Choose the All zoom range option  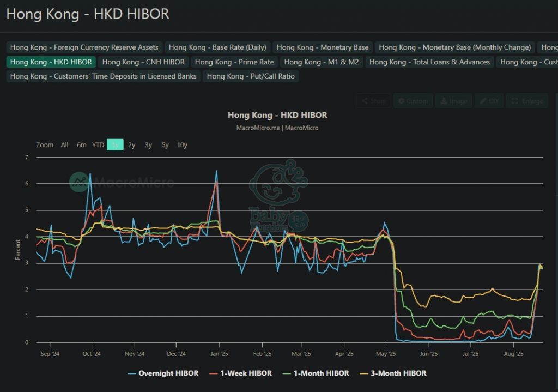point(65,145)
